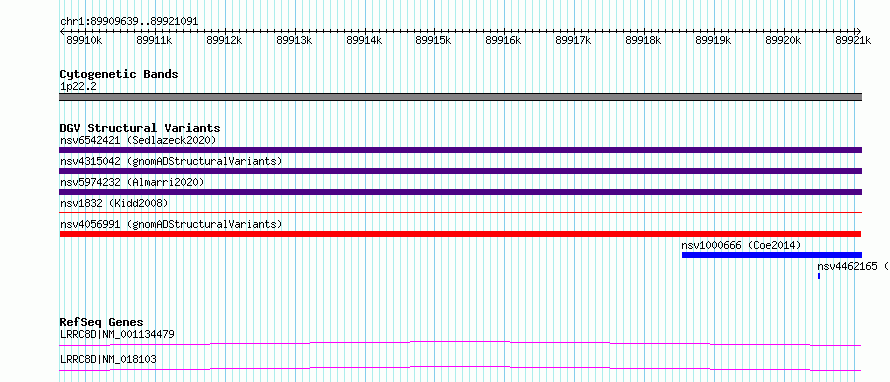
Task: Click the pink LRRC8D NM_018103 intron line
Action: coord(460,369)
